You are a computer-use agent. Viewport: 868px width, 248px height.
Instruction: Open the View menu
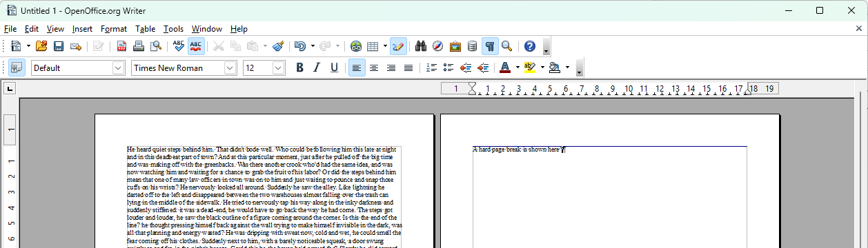click(x=56, y=29)
